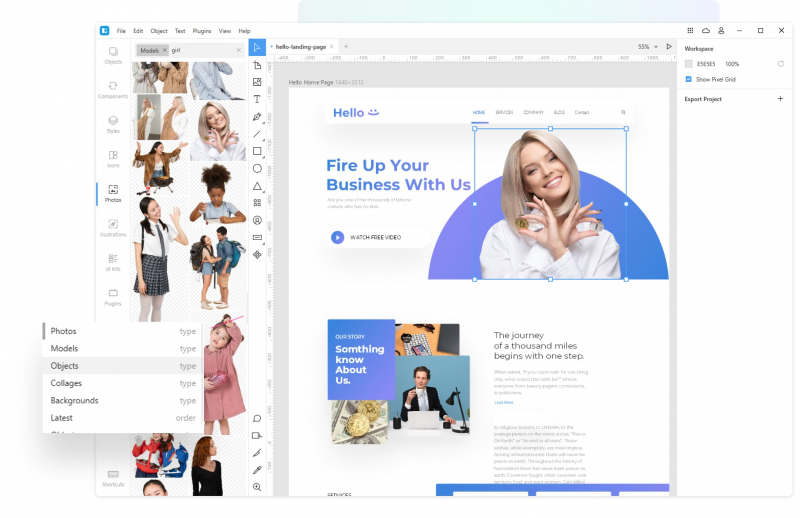Open the Text menu
Viewport: 800px width, 518px height.
[x=180, y=31]
